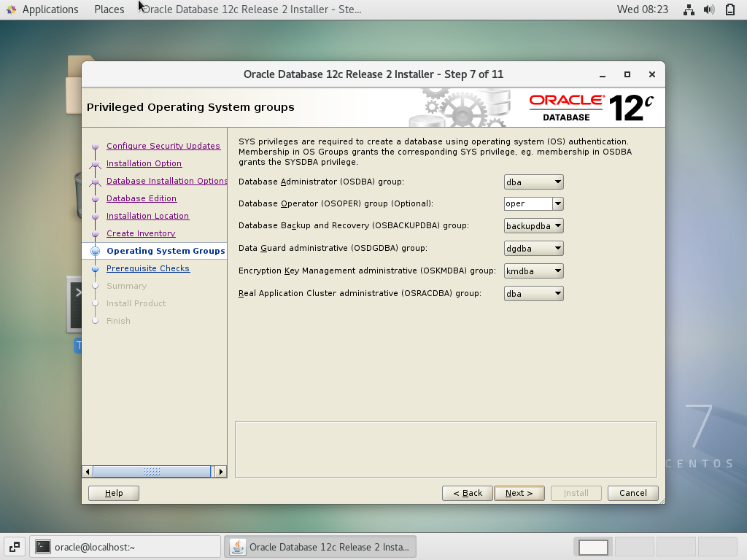This screenshot has width=747, height=560.
Task: Click the battery/power icon
Action: click(729, 9)
